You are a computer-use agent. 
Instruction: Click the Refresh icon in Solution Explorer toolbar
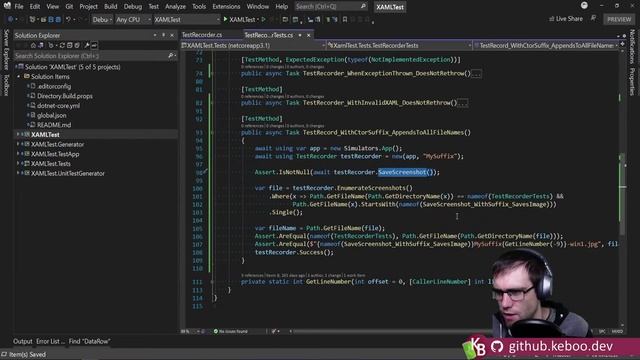(x=62, y=45)
